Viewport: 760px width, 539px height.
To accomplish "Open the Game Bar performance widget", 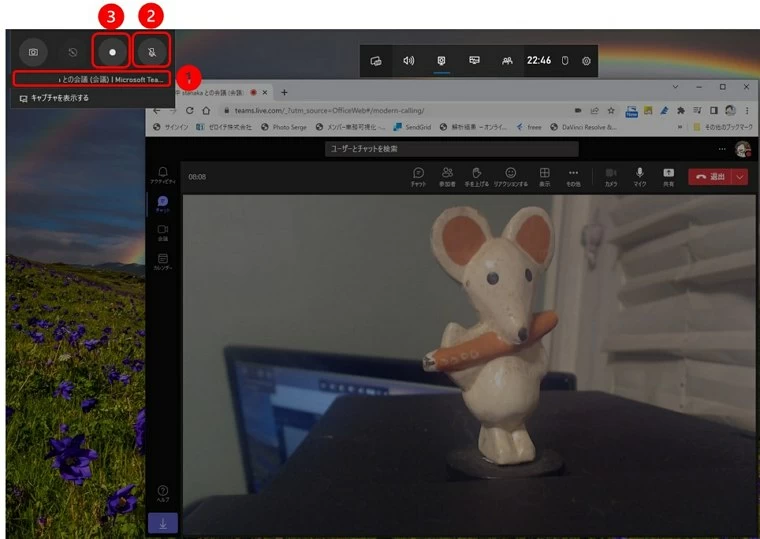I will coord(474,61).
